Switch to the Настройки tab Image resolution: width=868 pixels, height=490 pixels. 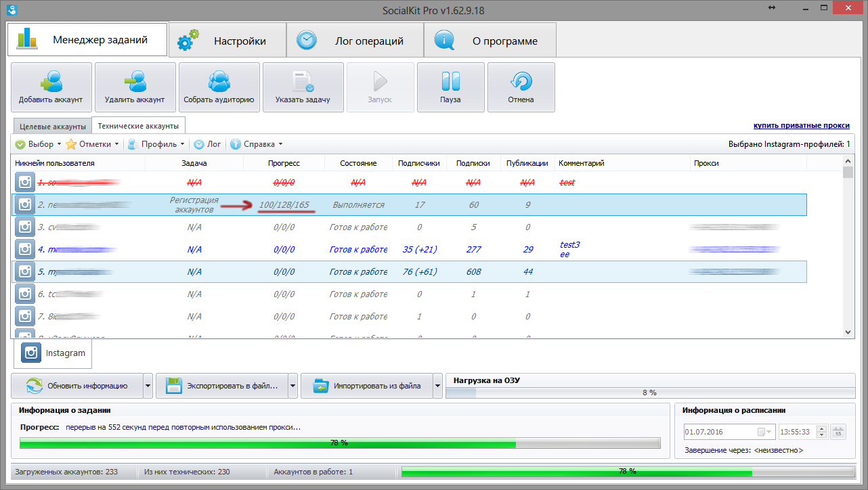[x=227, y=41]
